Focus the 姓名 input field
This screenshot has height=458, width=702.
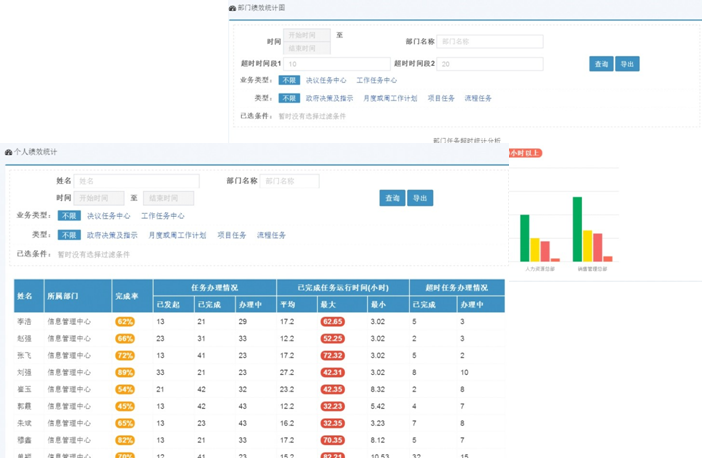point(137,181)
